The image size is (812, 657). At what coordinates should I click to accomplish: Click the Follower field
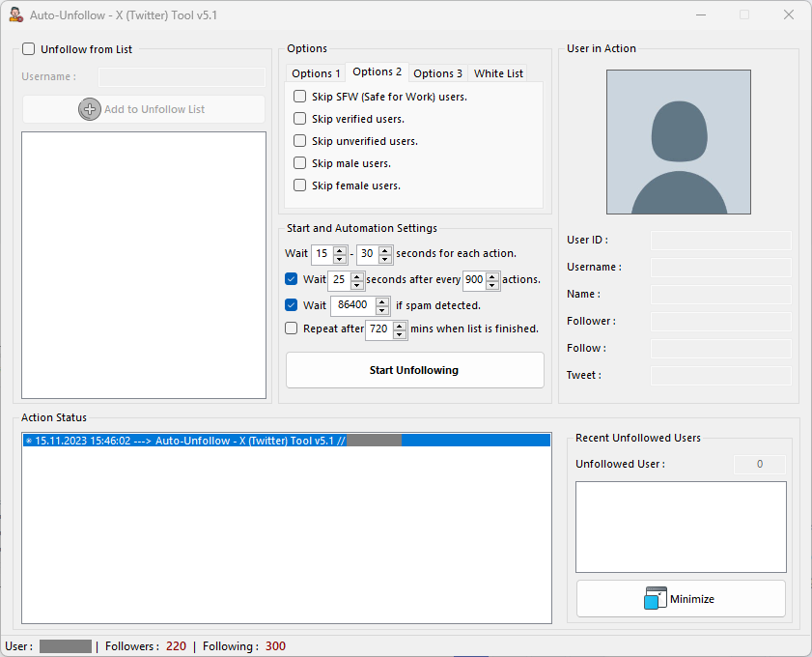point(721,321)
